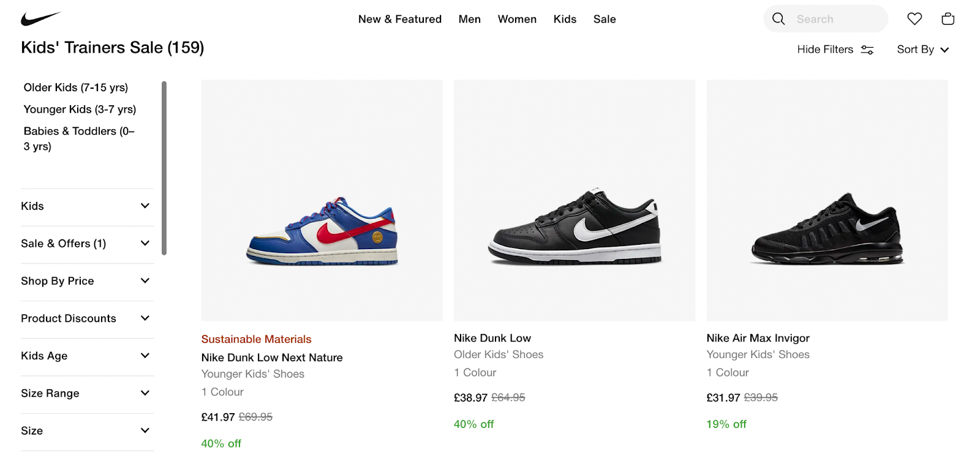This screenshot has width=980, height=459.
Task: Open the Men menu
Action: point(469,19)
